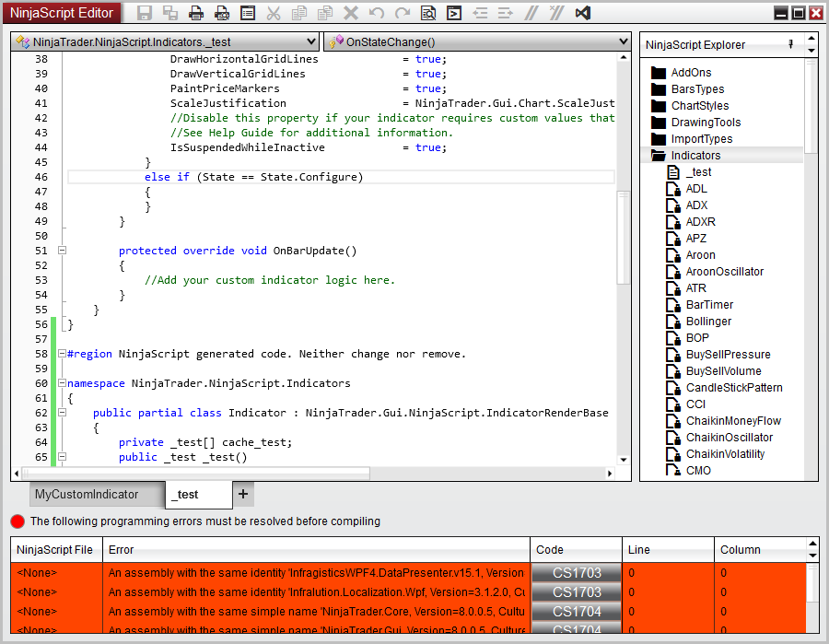Collapse the OnBarUpdate code block at line 51
This screenshot has height=644, width=829.
pos(62,251)
